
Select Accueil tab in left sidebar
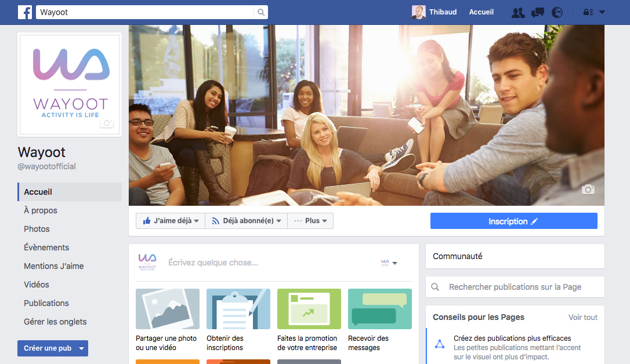click(x=70, y=192)
